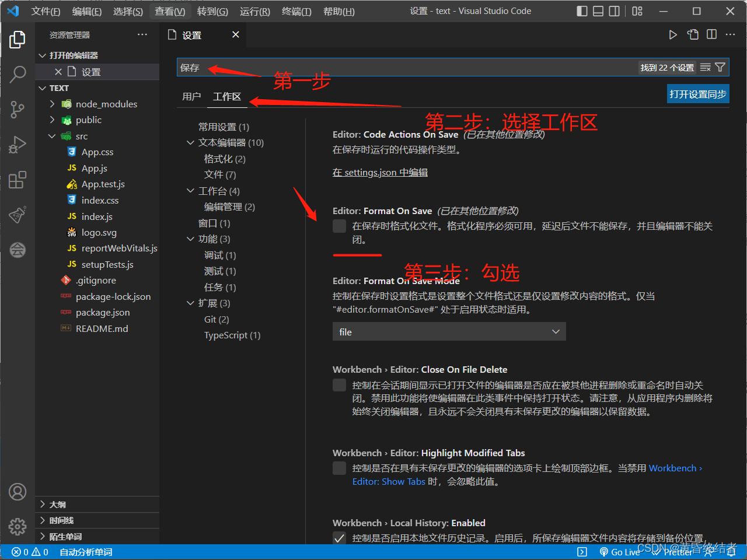Open the Search view in activity bar

click(18, 74)
